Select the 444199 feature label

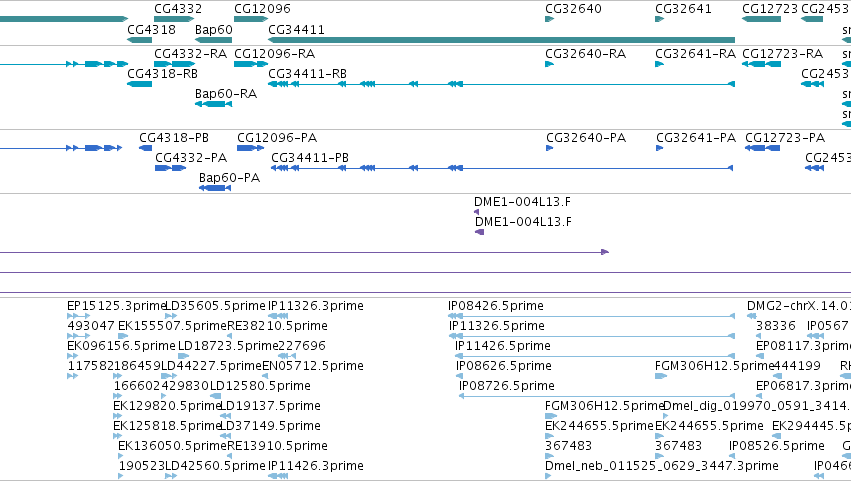tap(797, 366)
